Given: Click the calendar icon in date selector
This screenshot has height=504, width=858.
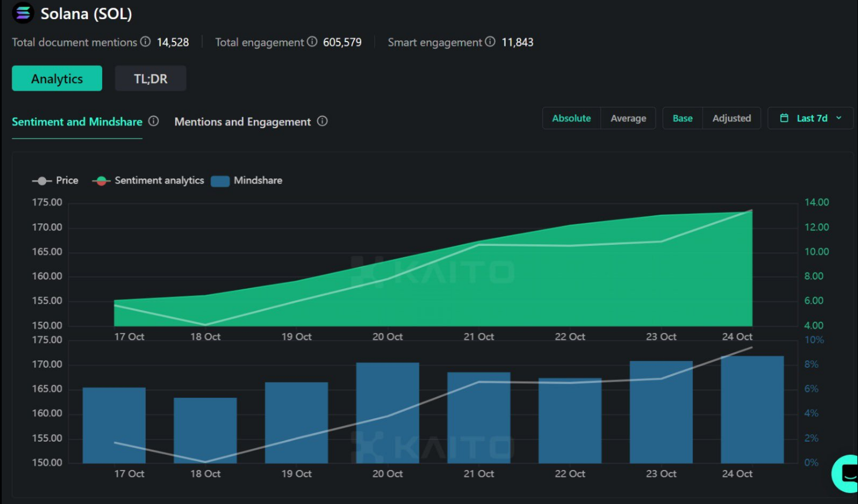Looking at the screenshot, I should [784, 118].
